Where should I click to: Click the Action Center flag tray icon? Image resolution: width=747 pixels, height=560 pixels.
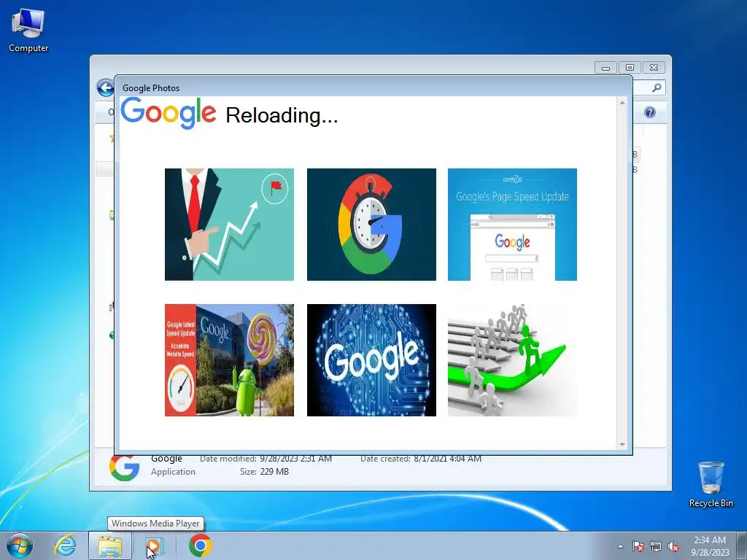point(638,546)
